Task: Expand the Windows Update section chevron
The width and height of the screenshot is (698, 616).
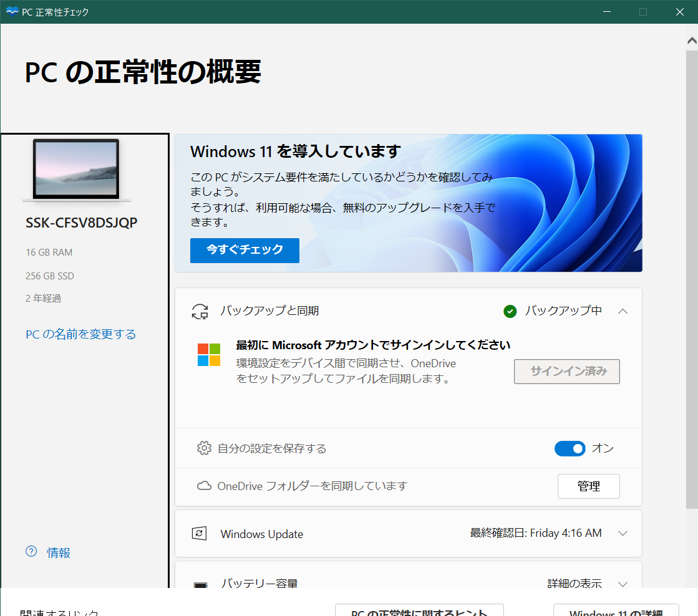Action: (623, 533)
